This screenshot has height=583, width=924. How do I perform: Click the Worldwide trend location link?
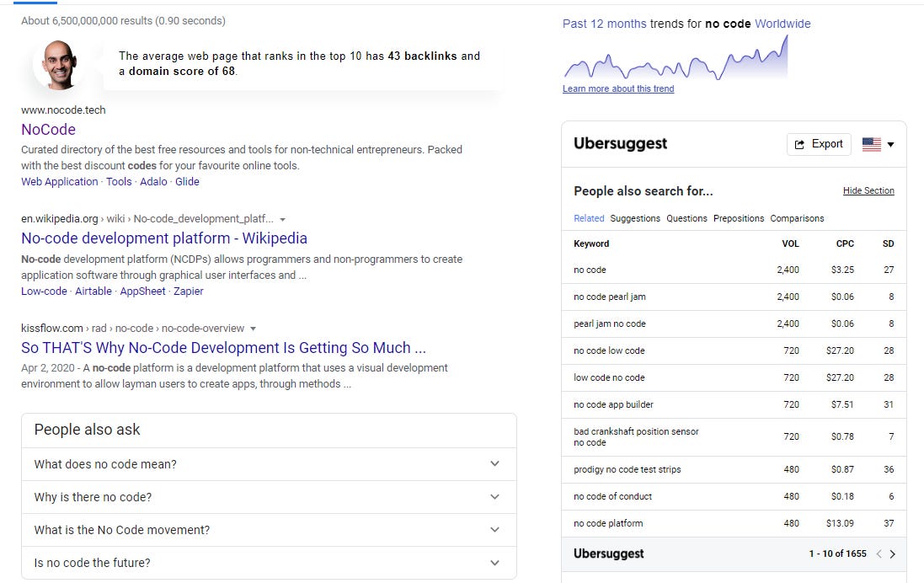(x=782, y=24)
